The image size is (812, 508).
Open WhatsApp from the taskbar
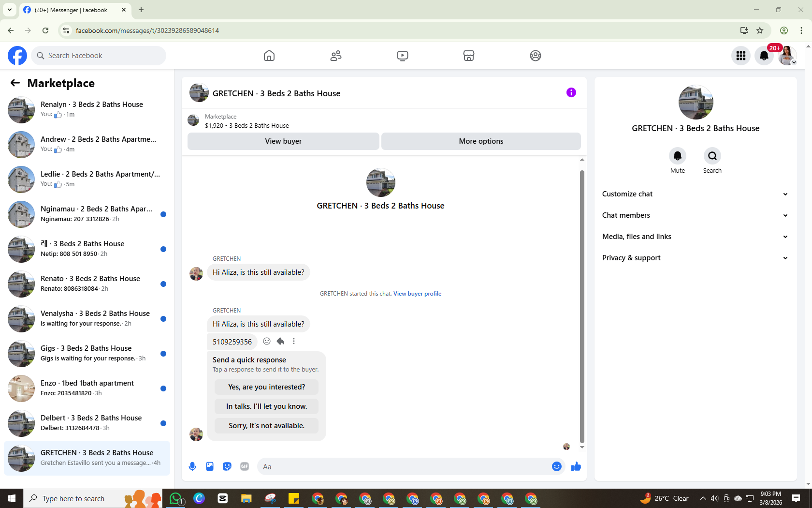point(176,498)
